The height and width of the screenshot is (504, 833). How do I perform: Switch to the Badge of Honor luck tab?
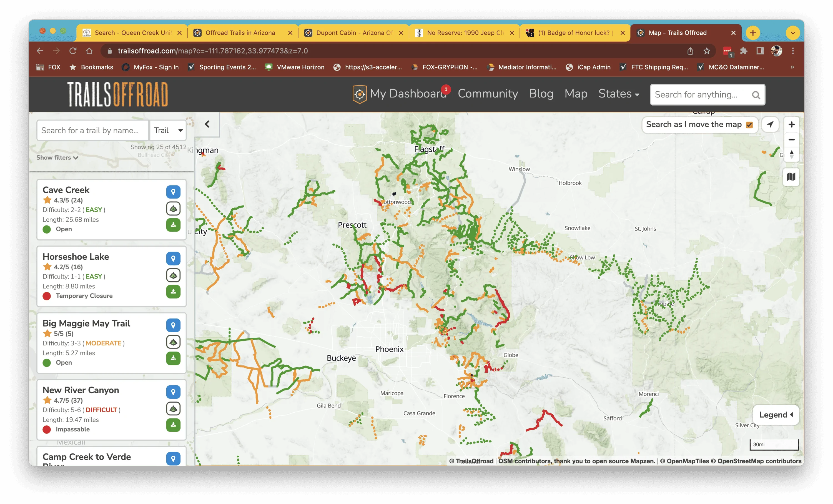point(575,33)
